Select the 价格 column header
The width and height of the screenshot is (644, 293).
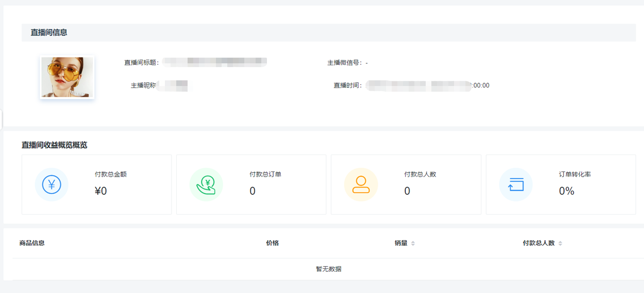pyautogui.click(x=272, y=243)
